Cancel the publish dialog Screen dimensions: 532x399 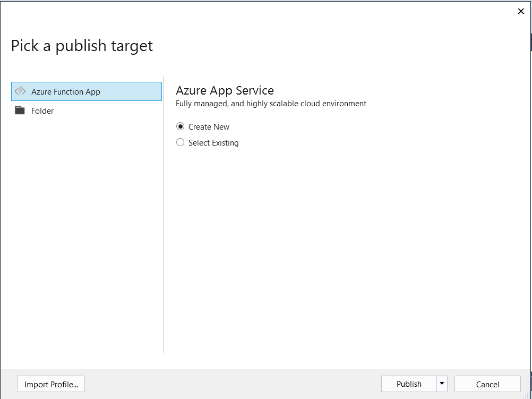pos(487,384)
